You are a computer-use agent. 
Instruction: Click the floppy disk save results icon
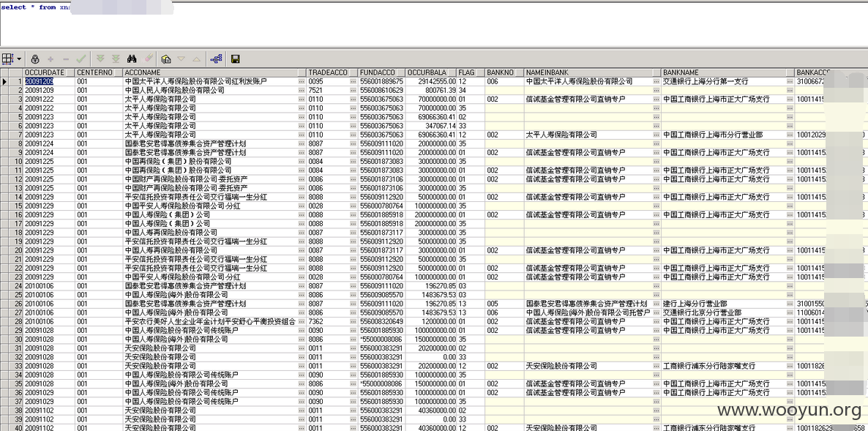(x=235, y=59)
